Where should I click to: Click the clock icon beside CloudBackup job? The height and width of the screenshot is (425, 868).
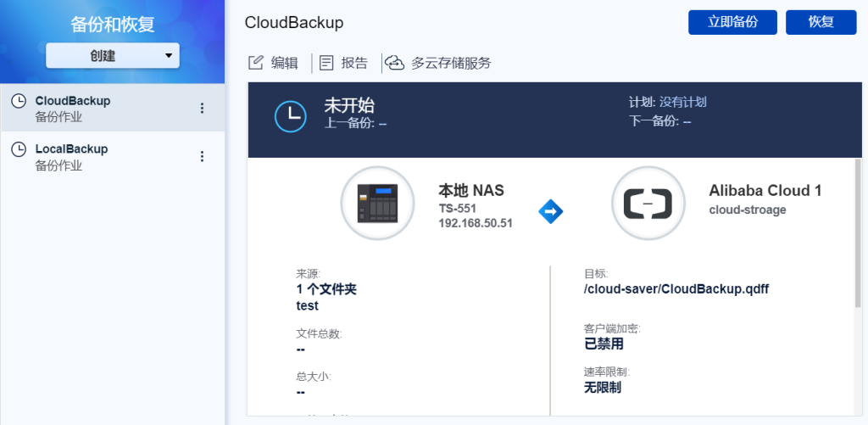[19, 102]
